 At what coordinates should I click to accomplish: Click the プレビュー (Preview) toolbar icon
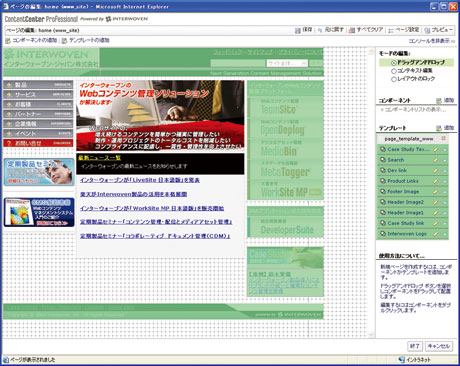[427, 30]
